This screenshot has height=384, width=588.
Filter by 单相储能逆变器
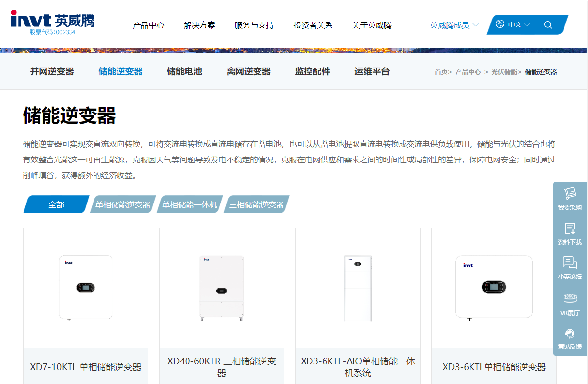pos(123,204)
